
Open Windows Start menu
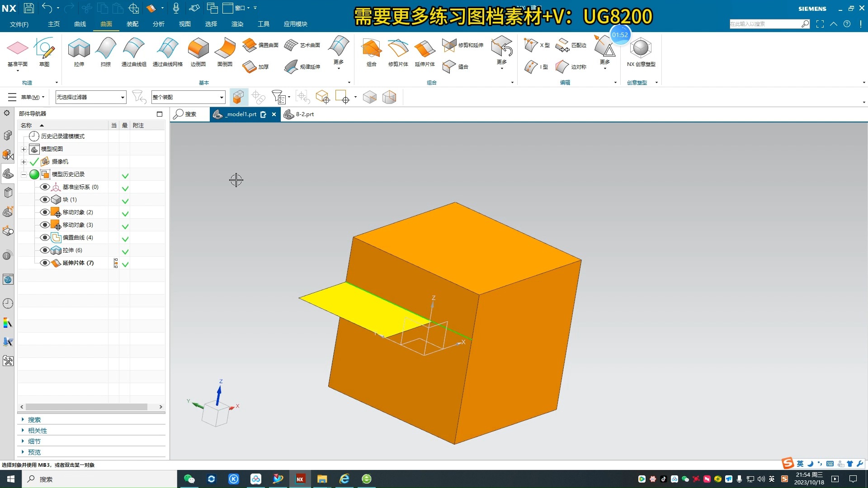pyautogui.click(x=11, y=479)
